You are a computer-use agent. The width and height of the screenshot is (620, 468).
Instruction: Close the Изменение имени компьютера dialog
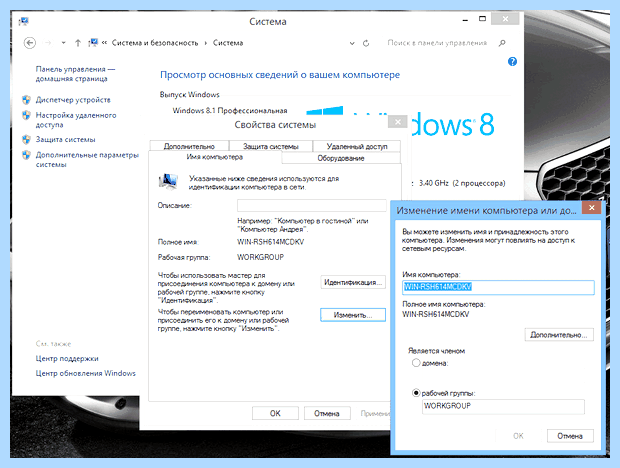592,208
